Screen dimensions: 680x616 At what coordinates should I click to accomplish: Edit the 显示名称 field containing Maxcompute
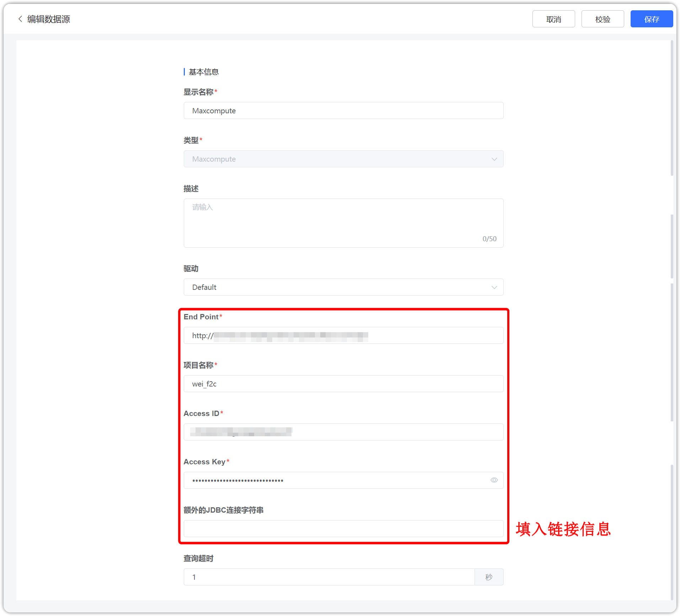click(343, 110)
